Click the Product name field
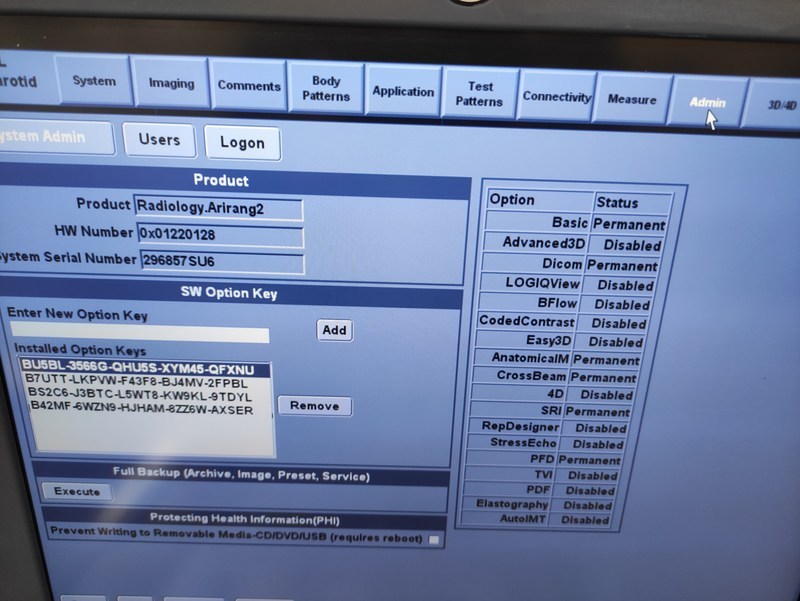800x601 pixels. (x=219, y=208)
